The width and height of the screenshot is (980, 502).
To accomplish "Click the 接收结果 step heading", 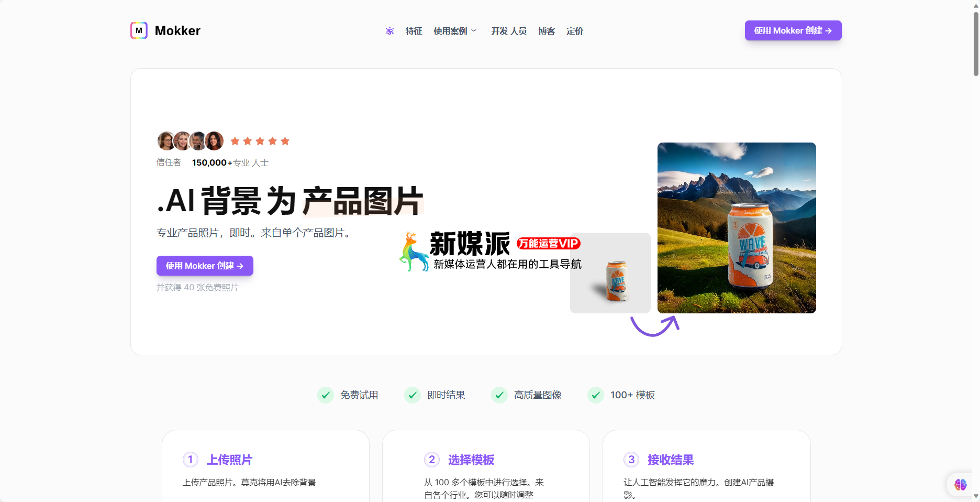I will click(671, 460).
